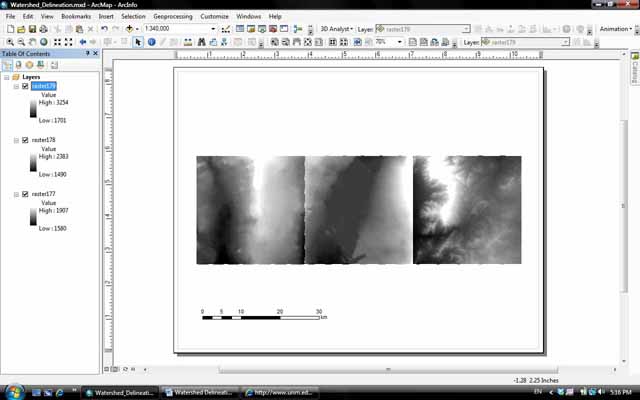
Task: Open the 3D Analyst dropdown menu
Action: click(x=337, y=29)
